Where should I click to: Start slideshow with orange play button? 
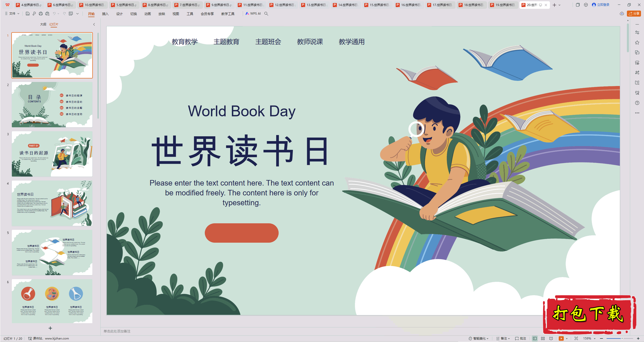click(x=561, y=338)
